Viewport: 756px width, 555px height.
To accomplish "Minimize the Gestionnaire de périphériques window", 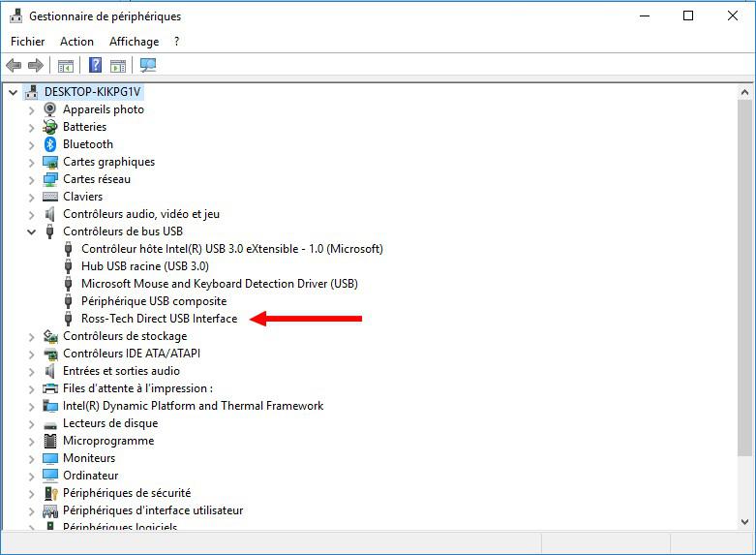I will coord(645,15).
